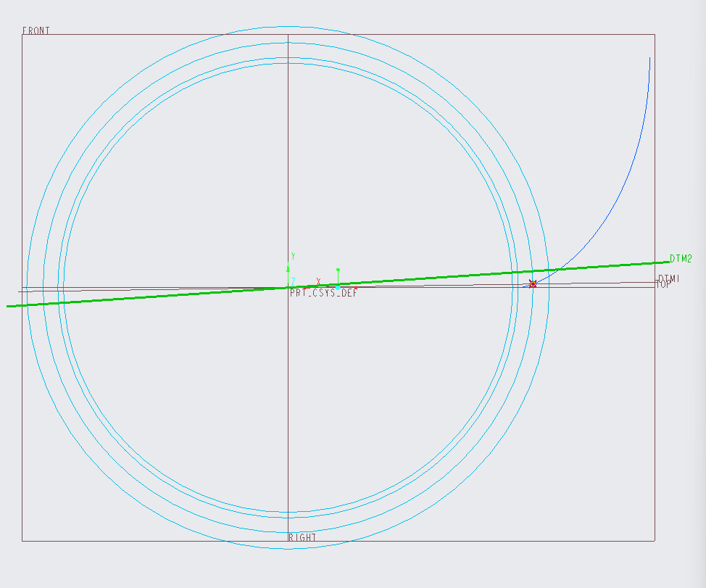Select the RIGHT datum plane label

point(302,537)
